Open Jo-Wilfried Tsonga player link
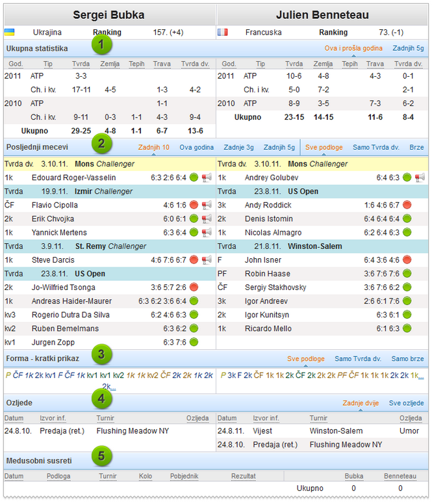Viewport: 432px width, 504px height. coord(63,287)
